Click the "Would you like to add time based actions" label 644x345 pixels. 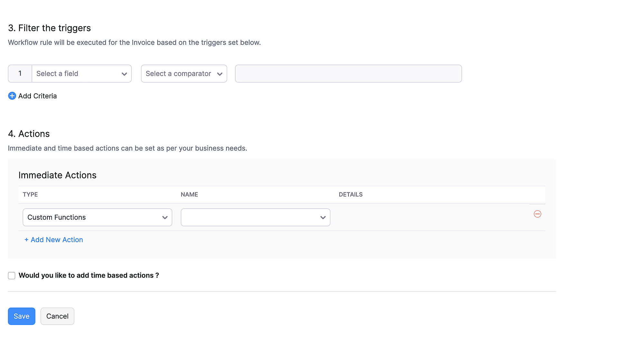[89, 275]
